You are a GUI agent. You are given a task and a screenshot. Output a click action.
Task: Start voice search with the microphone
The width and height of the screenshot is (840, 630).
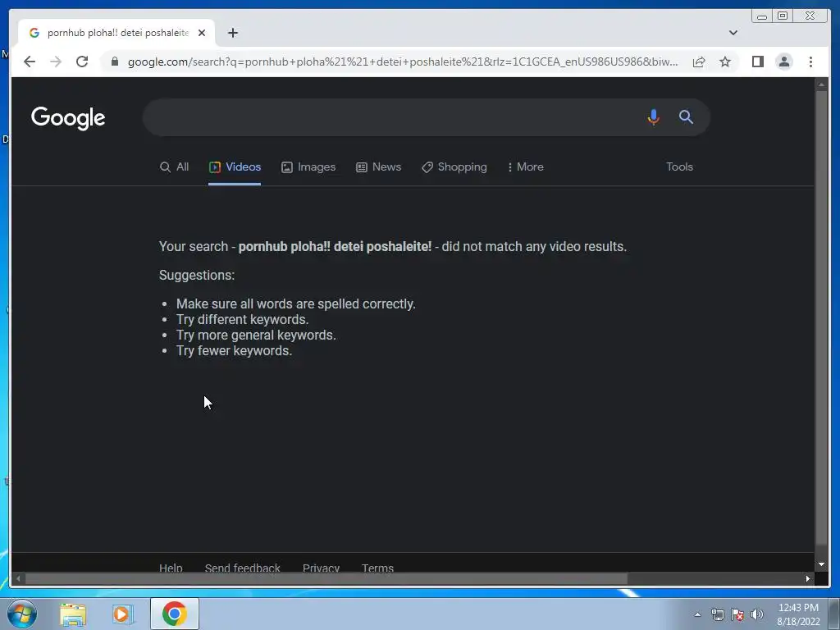tap(653, 116)
